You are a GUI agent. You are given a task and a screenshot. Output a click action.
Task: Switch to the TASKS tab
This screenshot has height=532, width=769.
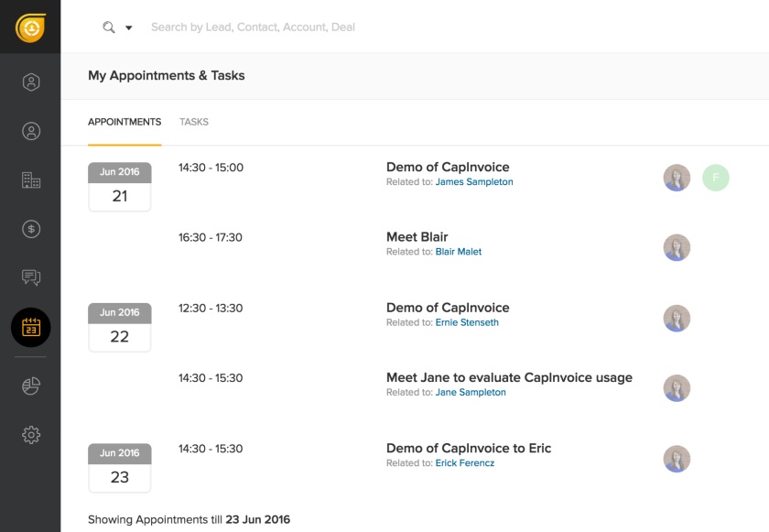194,121
